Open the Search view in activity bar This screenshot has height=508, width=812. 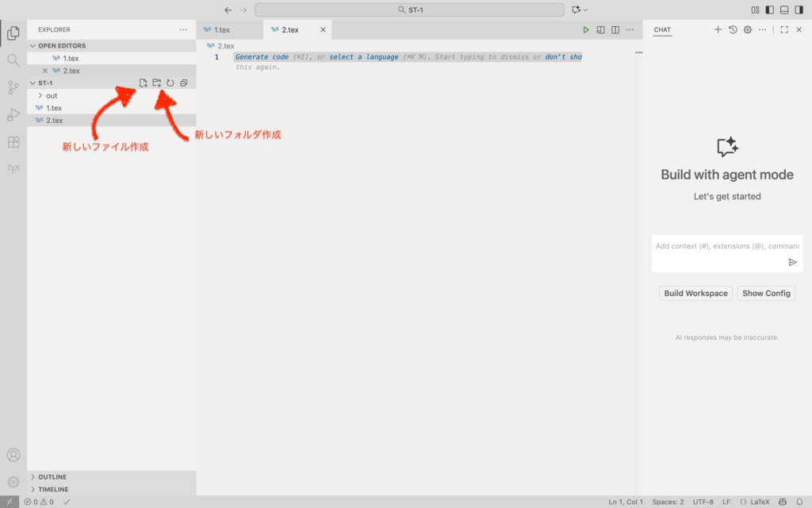13,60
